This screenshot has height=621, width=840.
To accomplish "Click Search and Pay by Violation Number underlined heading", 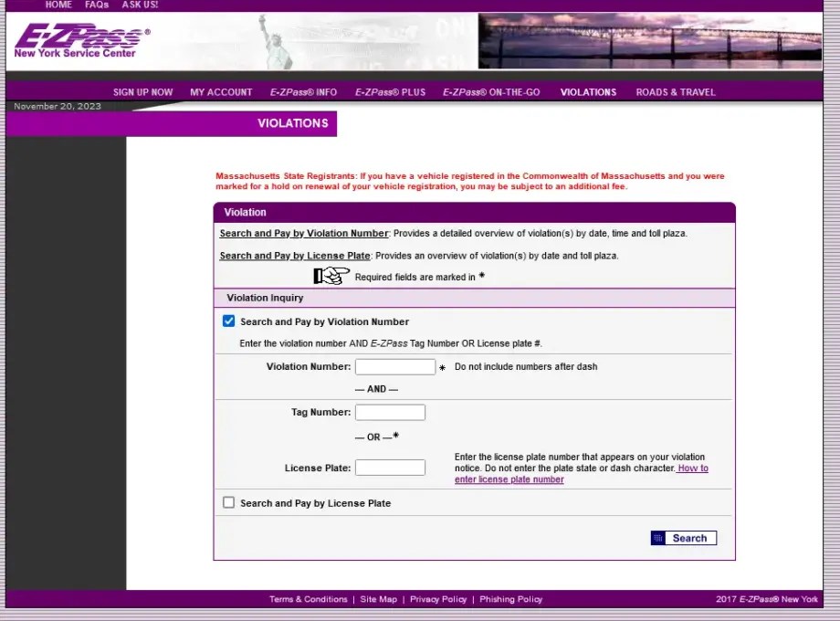I will point(304,233).
